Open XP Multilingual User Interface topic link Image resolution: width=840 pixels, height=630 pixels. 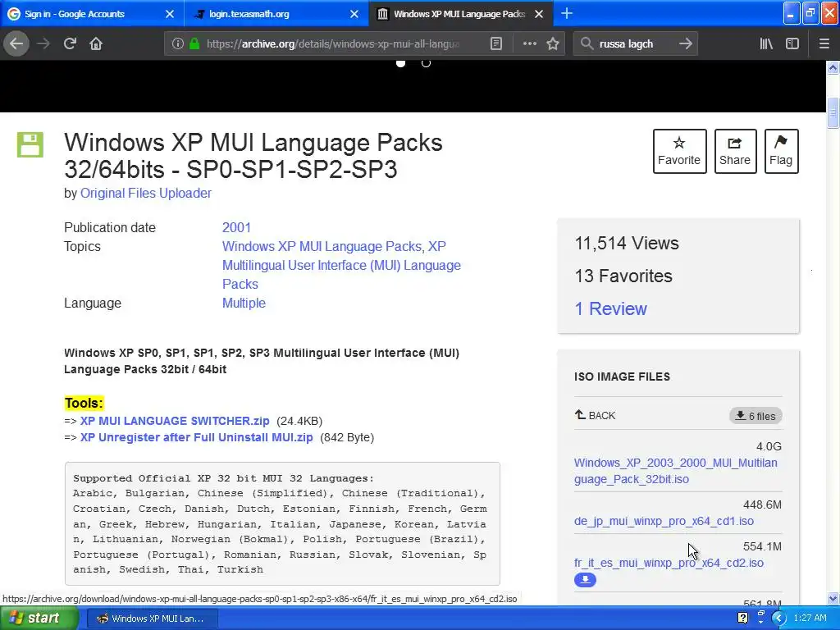(x=341, y=265)
